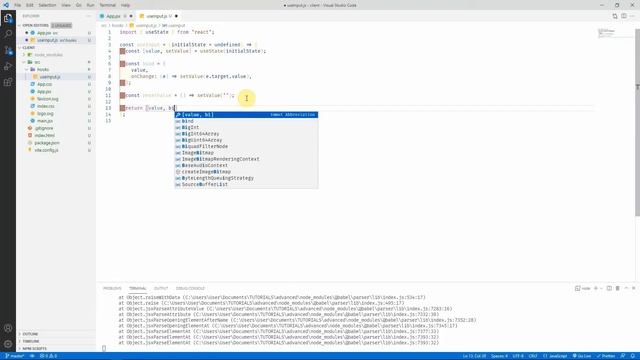Screen dimensions: 640x360
Task: Open the Manage gear icon
Action: pyautogui.click(x=8, y=344)
